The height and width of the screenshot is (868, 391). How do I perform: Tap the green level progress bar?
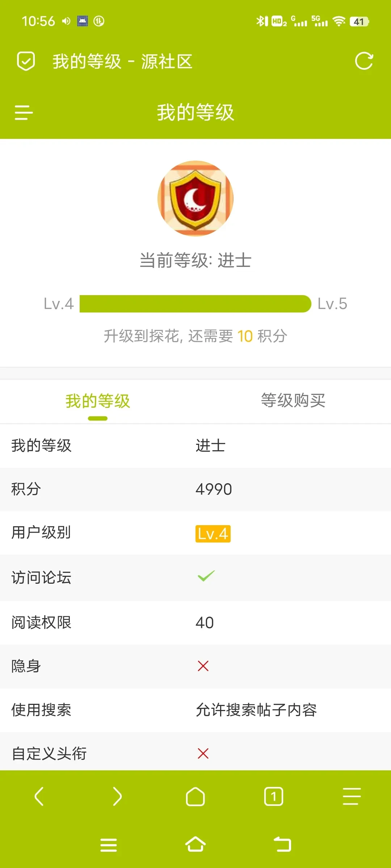pos(195,304)
